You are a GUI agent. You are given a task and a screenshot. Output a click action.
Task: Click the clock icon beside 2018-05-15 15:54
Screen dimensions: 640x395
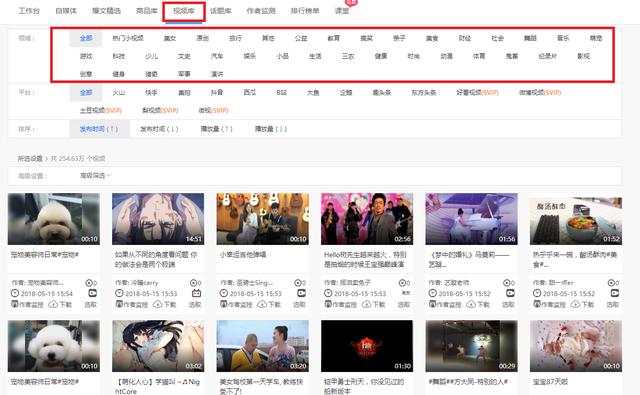pos(15,293)
